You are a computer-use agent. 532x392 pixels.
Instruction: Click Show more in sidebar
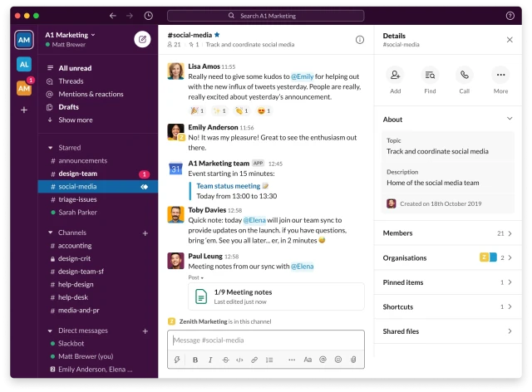click(x=75, y=120)
